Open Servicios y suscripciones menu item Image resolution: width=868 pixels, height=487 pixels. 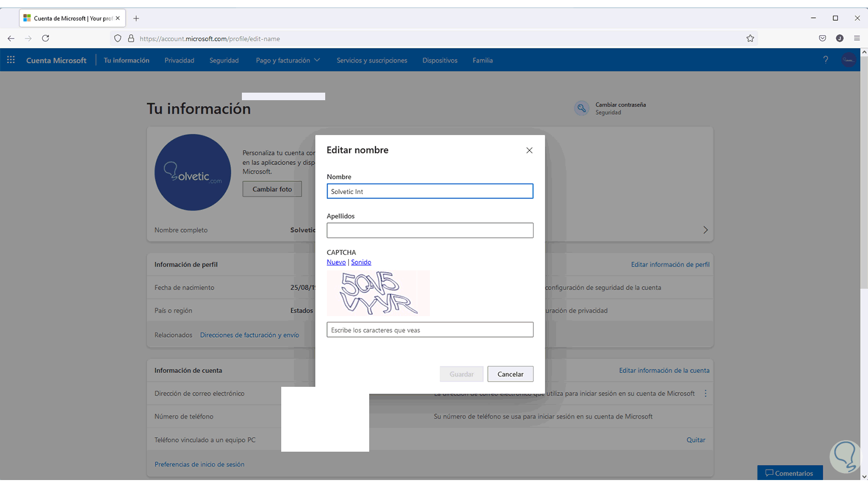tap(372, 60)
